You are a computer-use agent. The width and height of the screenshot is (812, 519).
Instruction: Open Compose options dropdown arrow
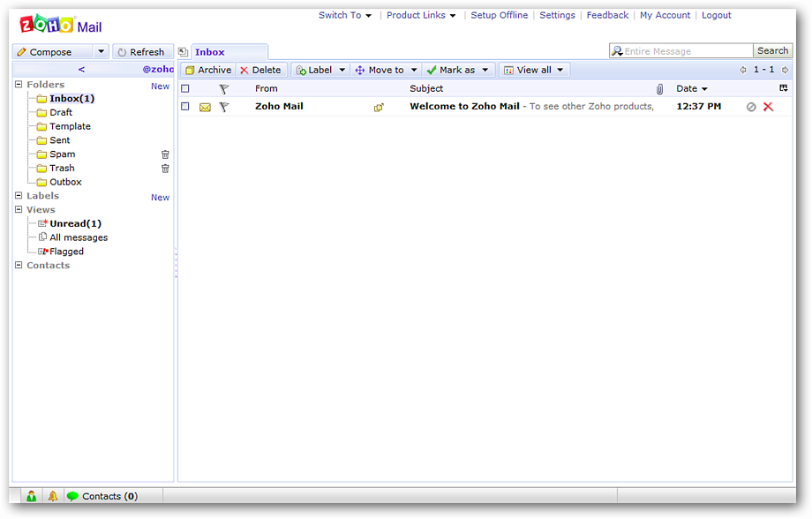coord(101,51)
